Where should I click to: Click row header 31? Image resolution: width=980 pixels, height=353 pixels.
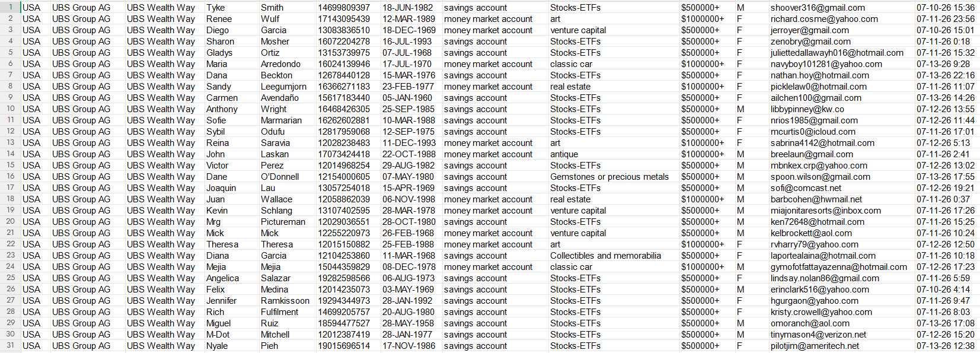click(10, 346)
